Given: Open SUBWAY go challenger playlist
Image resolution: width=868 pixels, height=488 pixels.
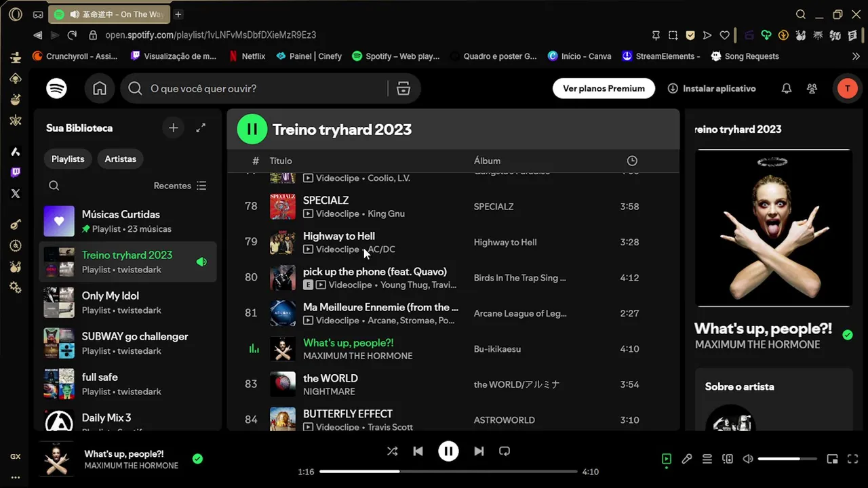Looking at the screenshot, I should click(x=127, y=343).
